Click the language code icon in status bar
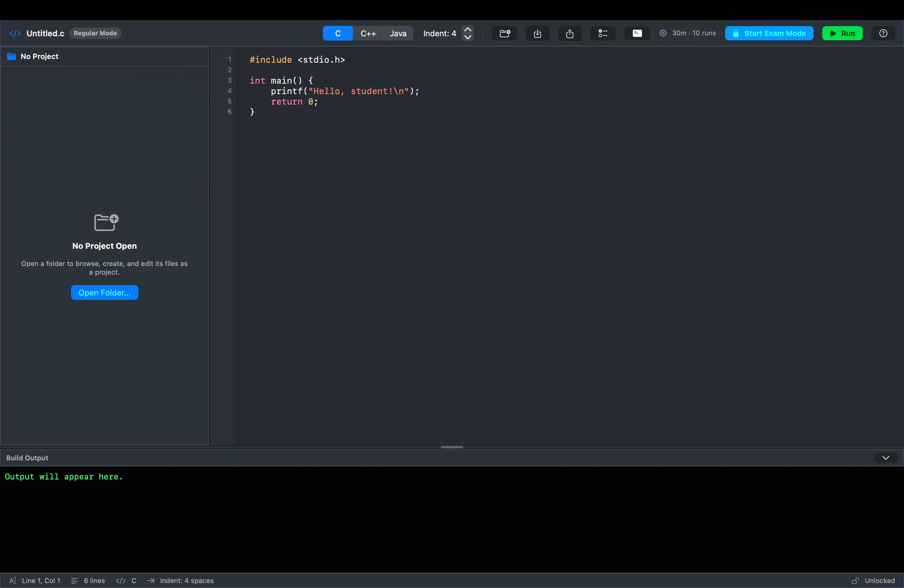The width and height of the screenshot is (904, 588). (121, 580)
